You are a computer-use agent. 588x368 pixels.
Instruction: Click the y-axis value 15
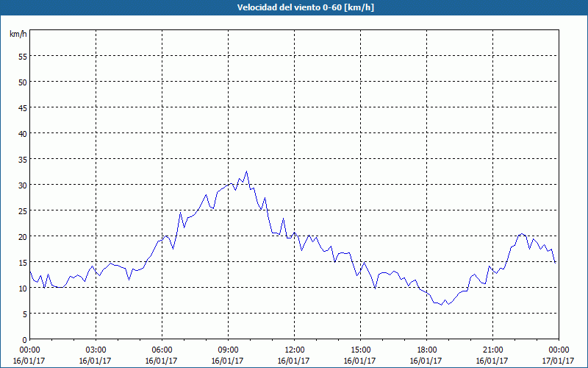coord(23,262)
